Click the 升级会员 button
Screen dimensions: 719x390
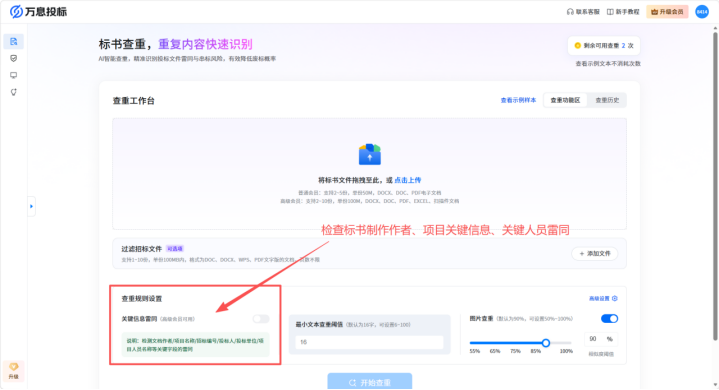(667, 11)
